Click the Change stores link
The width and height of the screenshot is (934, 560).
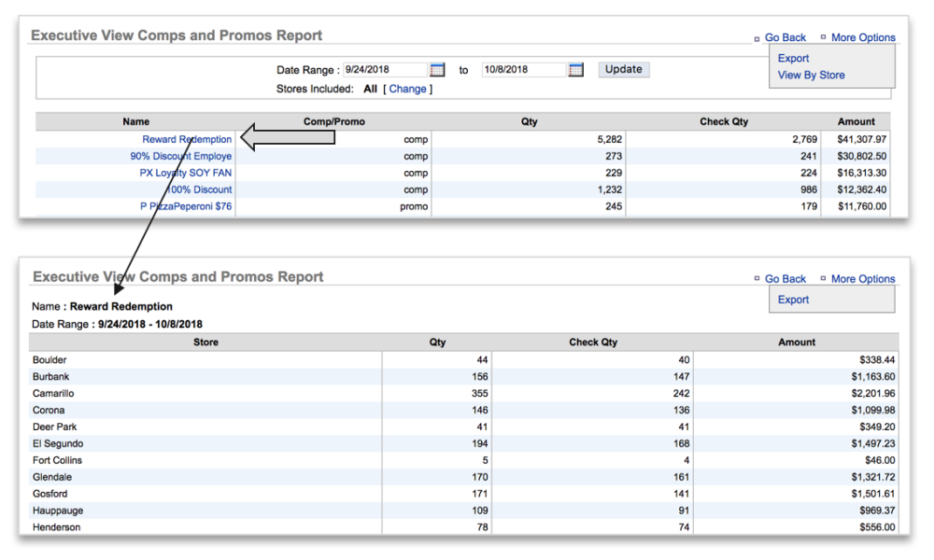click(x=408, y=90)
